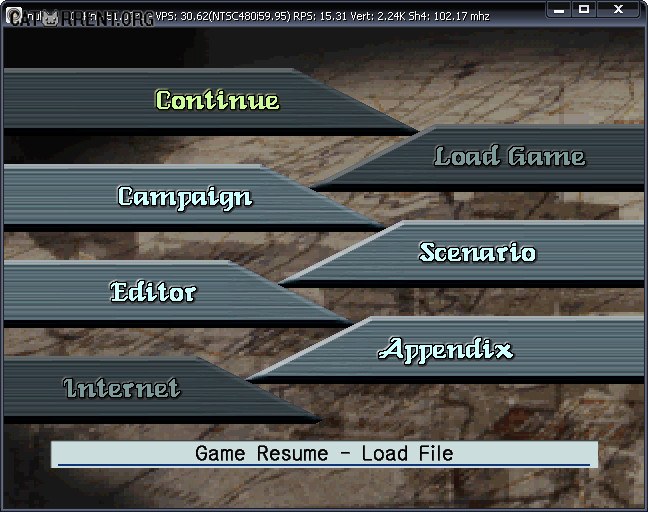Click the RPS 15.31 readout
648x512 pixels.
pyautogui.click(x=320, y=16)
